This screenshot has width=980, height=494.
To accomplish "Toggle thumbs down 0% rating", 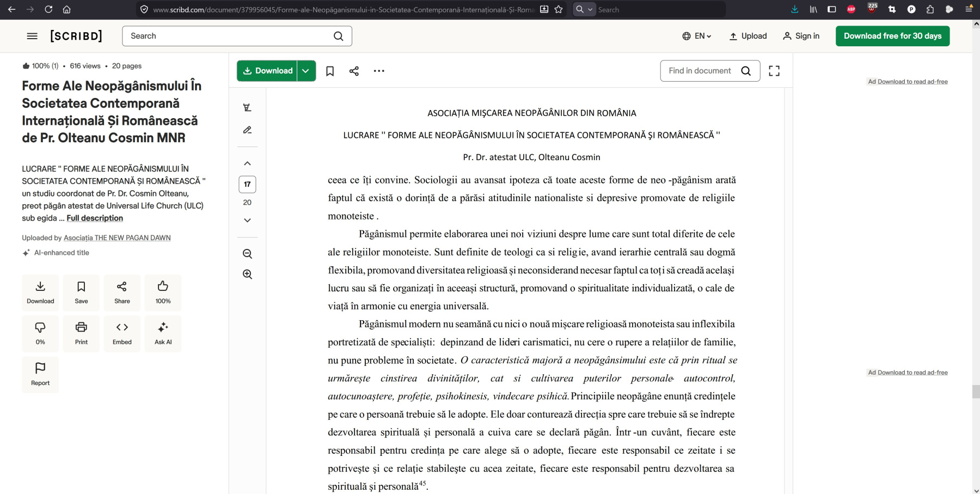I will [40, 333].
